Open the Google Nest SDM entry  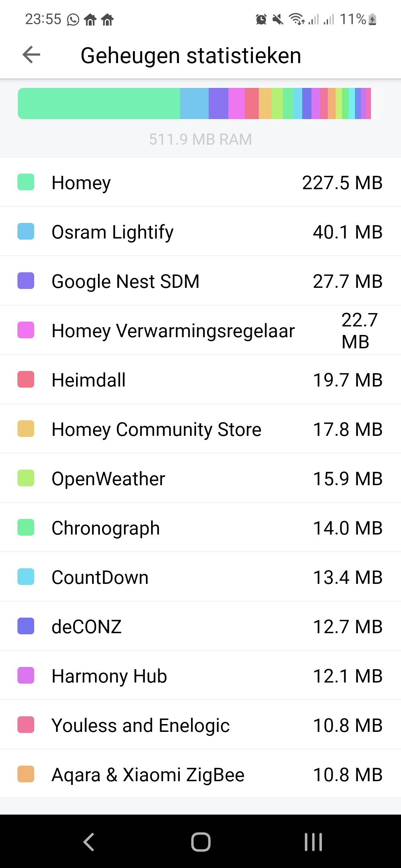pyautogui.click(x=200, y=281)
